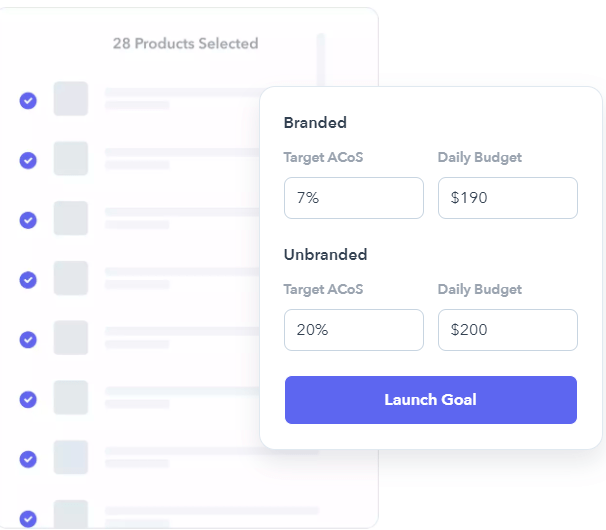Toggle the fifth product checkbox

pos(28,339)
